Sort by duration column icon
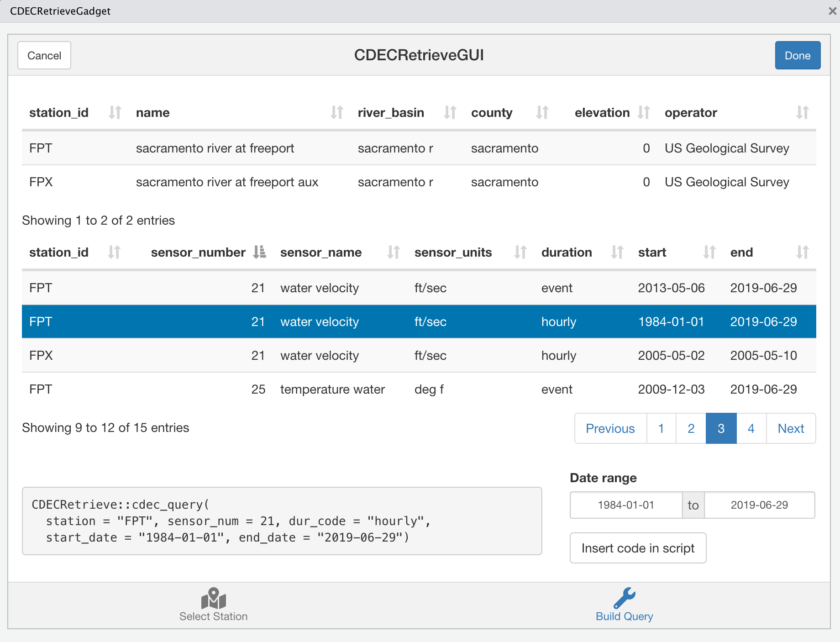Viewport: 840px width, 642px height. [x=617, y=252]
